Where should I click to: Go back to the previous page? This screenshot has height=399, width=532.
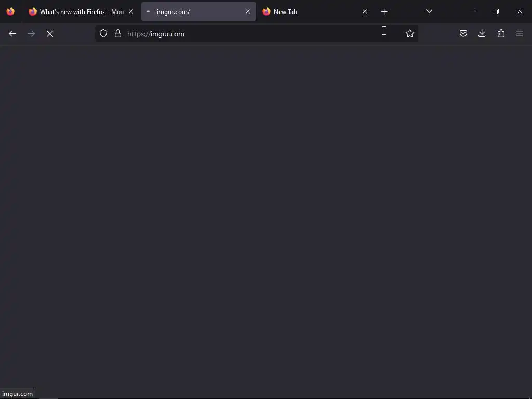click(12, 34)
